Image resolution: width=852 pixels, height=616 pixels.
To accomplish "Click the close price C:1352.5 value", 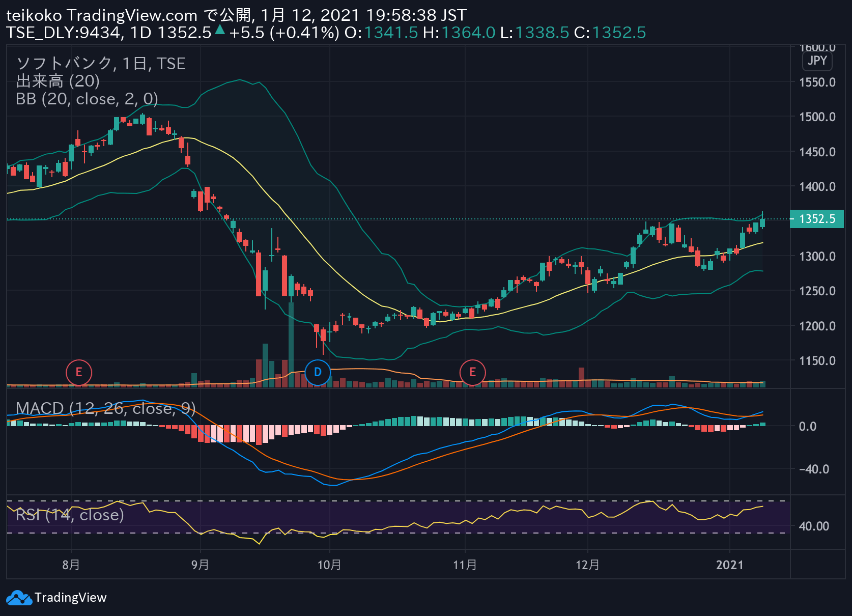I will pyautogui.click(x=610, y=33).
